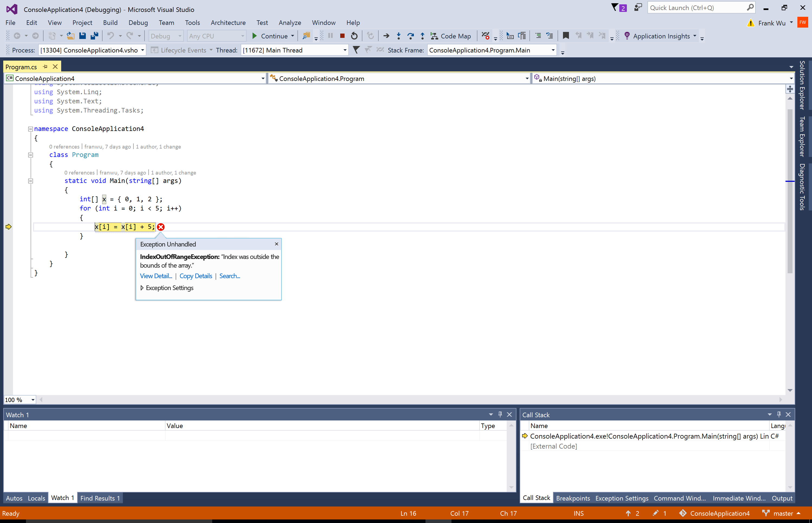Click Search link in exception popup

[x=230, y=276]
